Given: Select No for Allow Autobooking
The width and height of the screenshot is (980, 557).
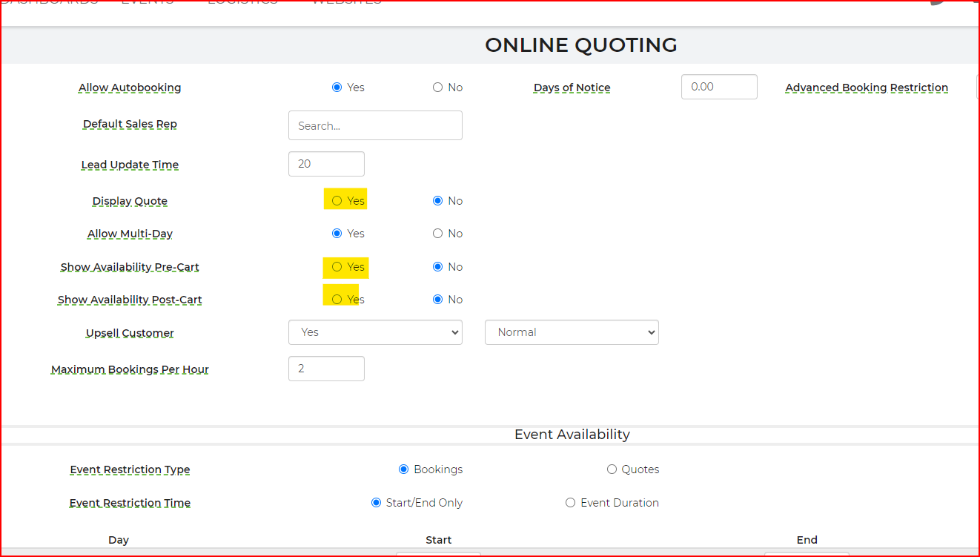Looking at the screenshot, I should pyautogui.click(x=437, y=88).
